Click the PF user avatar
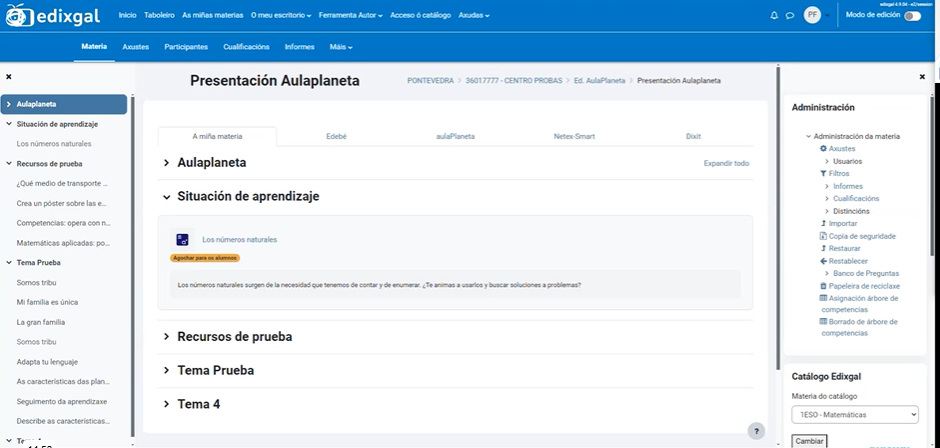 (812, 15)
